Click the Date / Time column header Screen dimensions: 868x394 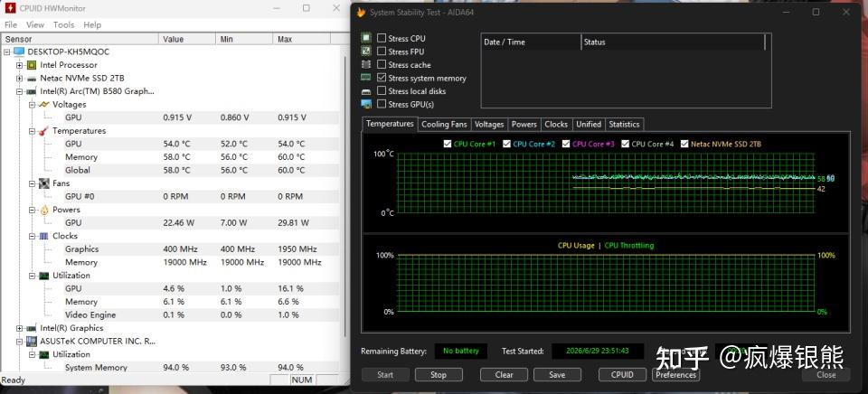(x=531, y=42)
